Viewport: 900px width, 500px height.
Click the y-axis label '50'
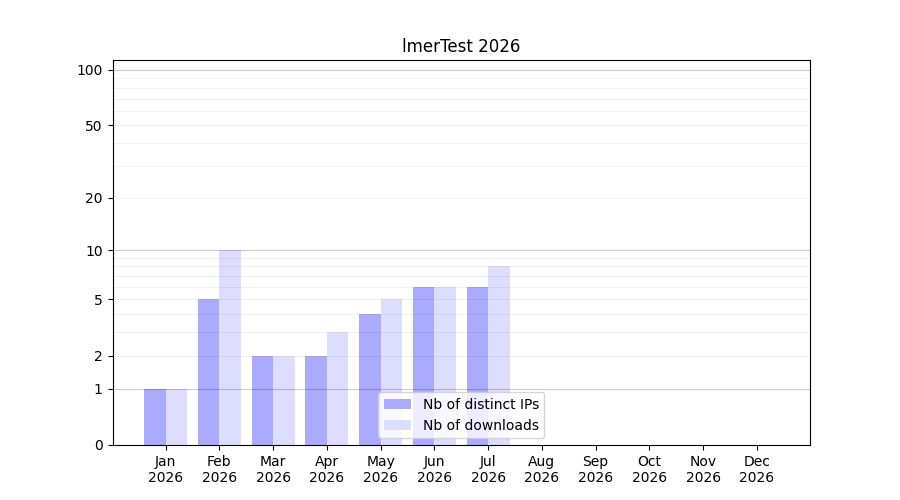pyautogui.click(x=94, y=126)
